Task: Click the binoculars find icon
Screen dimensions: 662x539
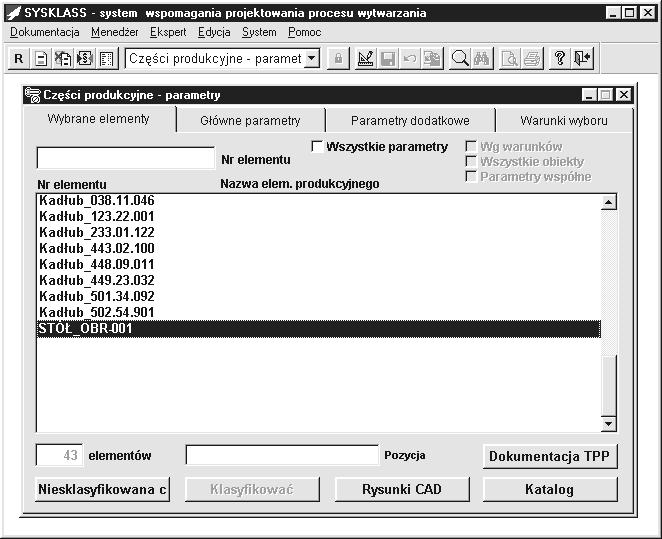Action: pyautogui.click(x=482, y=58)
